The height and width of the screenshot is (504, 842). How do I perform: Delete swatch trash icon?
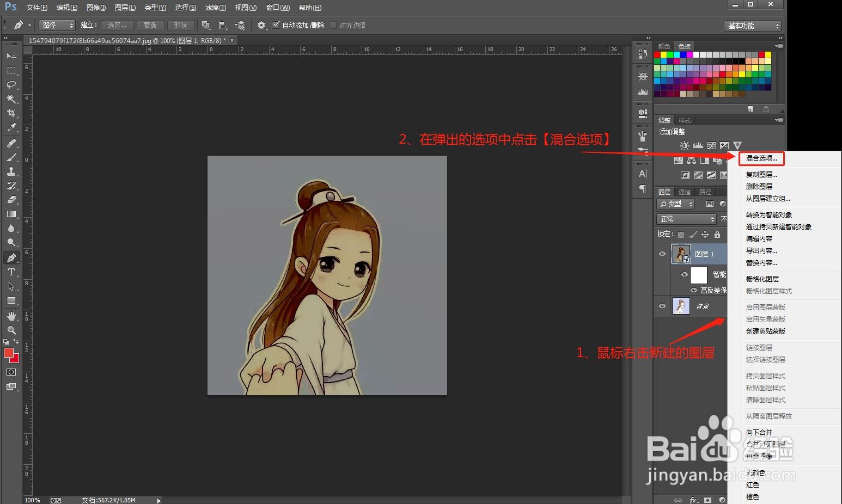766,109
